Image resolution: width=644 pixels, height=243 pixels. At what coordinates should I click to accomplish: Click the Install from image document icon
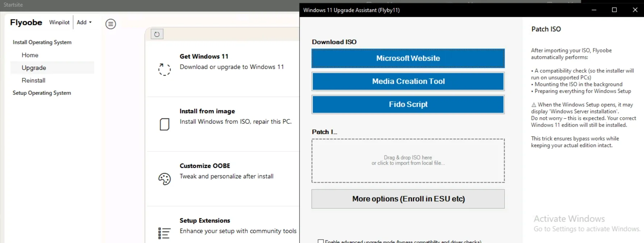pyautogui.click(x=164, y=124)
